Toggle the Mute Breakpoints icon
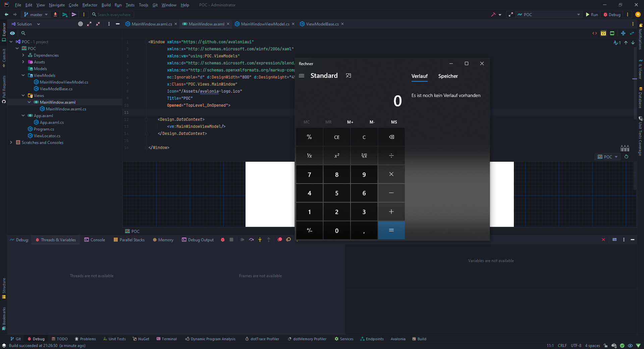 (x=288, y=240)
